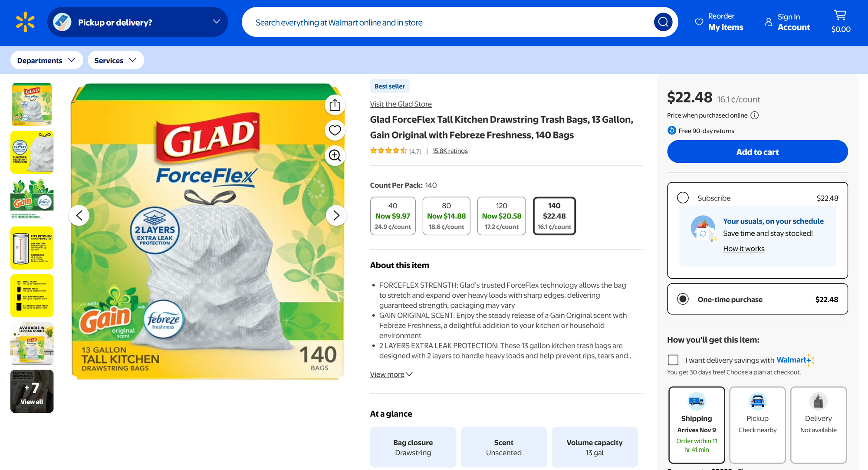Click the Sign In account icon

pos(768,22)
